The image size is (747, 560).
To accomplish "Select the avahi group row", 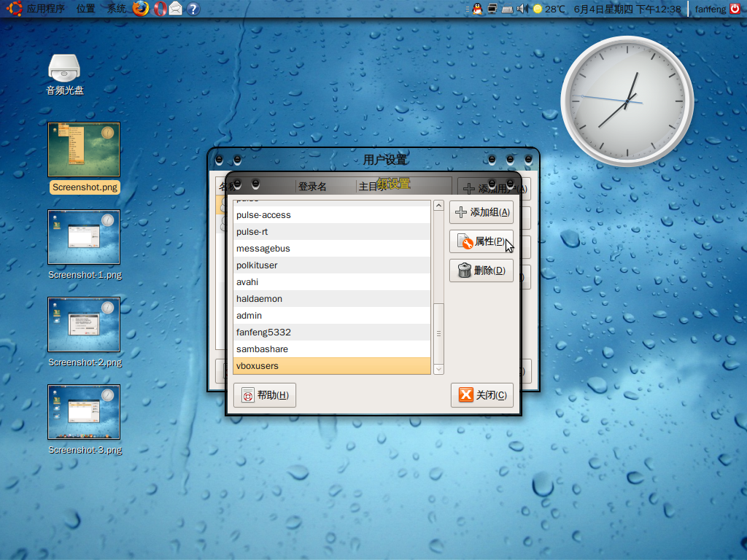I will tap(332, 282).
